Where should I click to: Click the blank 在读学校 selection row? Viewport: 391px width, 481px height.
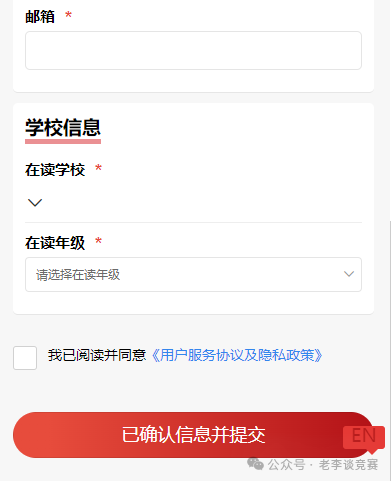193,203
